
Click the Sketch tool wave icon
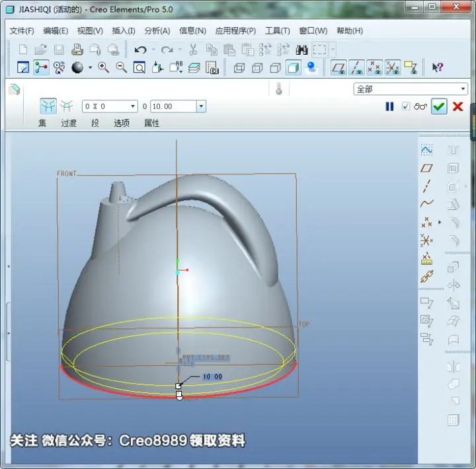426,149
